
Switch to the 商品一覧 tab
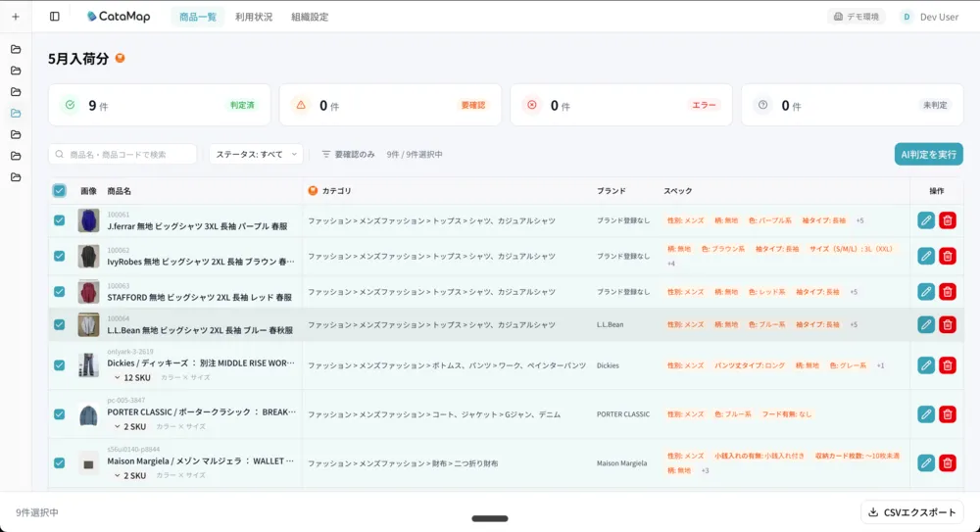(198, 17)
